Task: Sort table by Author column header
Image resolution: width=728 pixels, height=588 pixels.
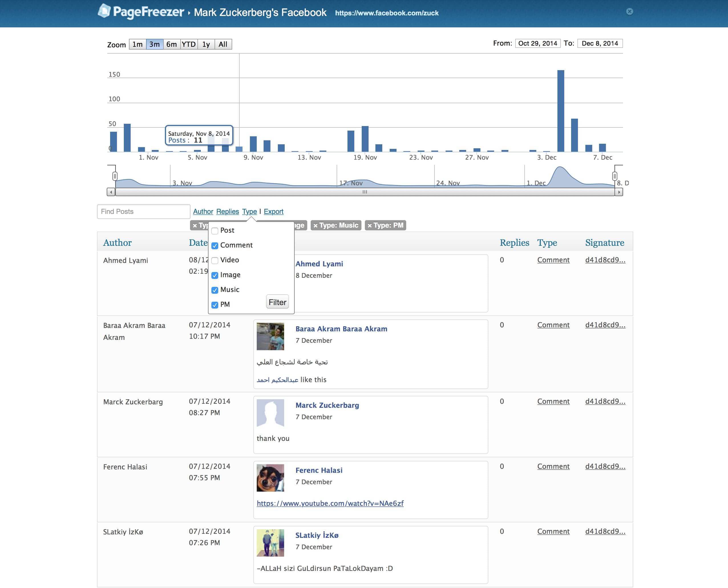Action: 117,242
